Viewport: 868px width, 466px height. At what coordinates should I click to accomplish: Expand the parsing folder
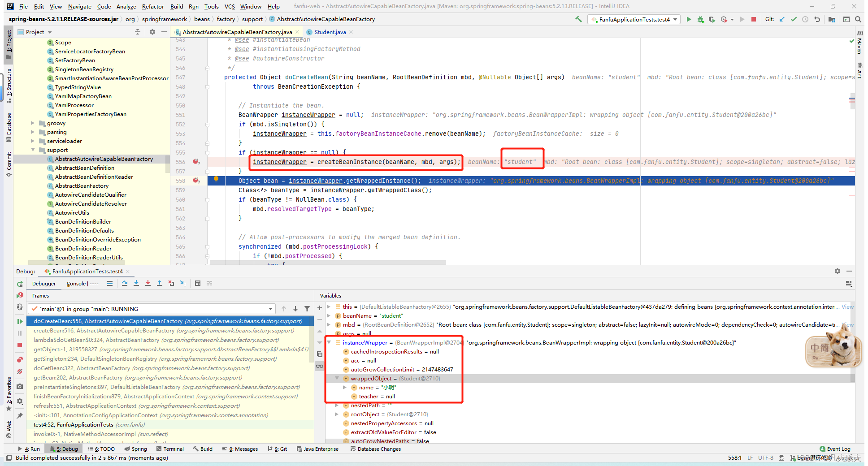pyautogui.click(x=33, y=132)
